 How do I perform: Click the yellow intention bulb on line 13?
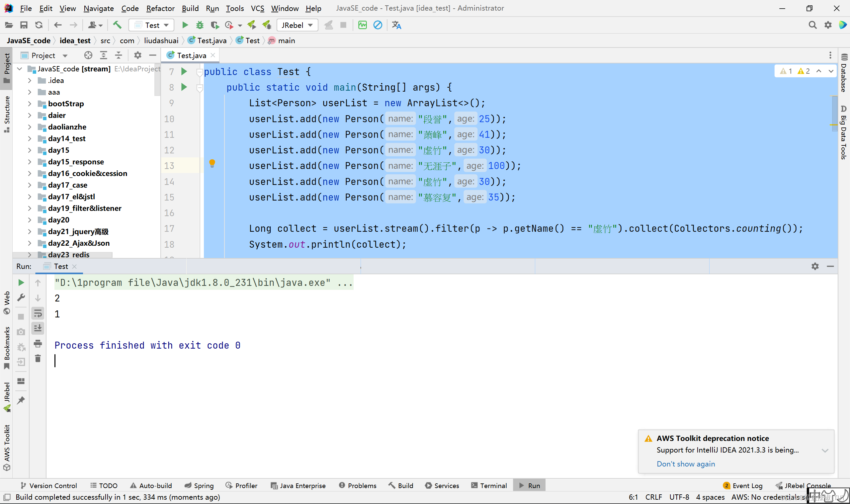click(x=212, y=164)
